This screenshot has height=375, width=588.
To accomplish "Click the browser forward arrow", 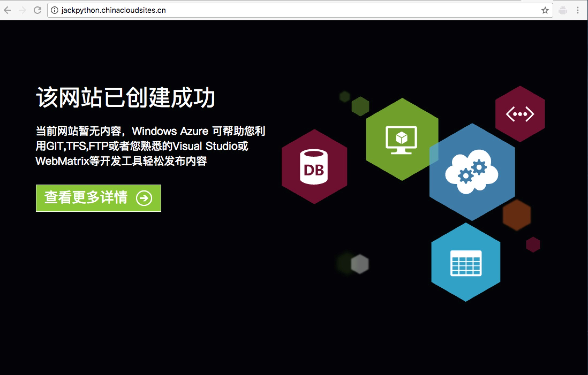I will pos(23,10).
